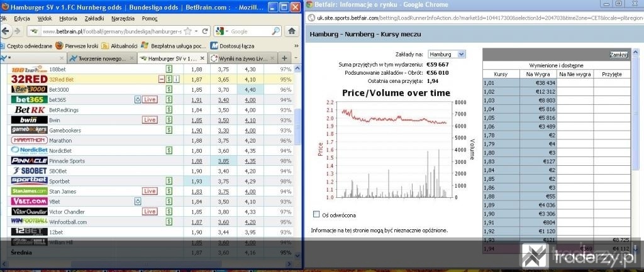644x272 pixels.
Task: Click Sportbet home odds 1,93
Action: click(x=197, y=181)
